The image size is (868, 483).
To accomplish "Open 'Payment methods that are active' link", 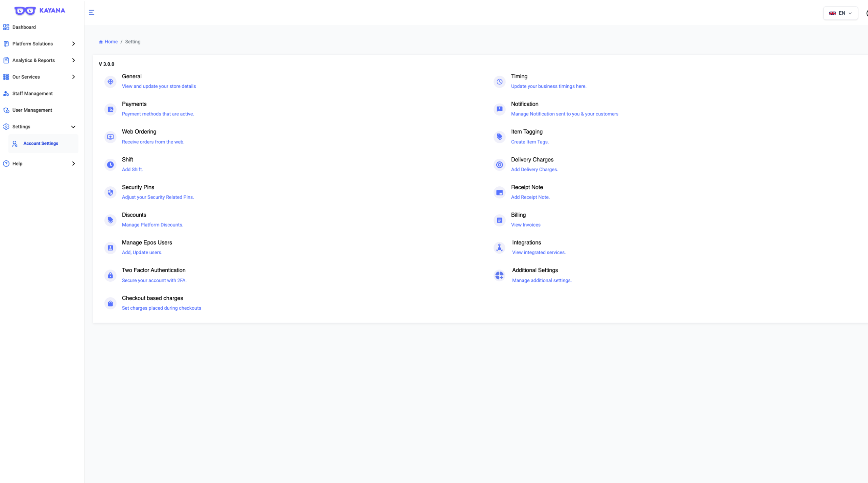I will coord(158,114).
